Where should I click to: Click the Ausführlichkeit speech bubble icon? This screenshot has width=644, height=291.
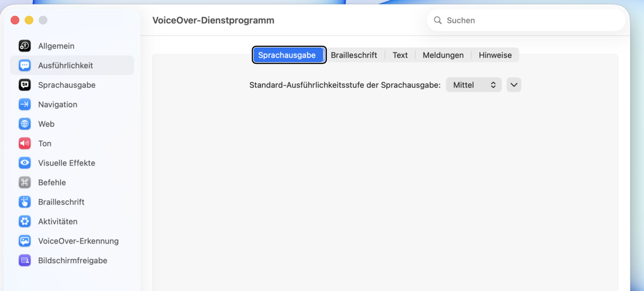[x=25, y=65]
